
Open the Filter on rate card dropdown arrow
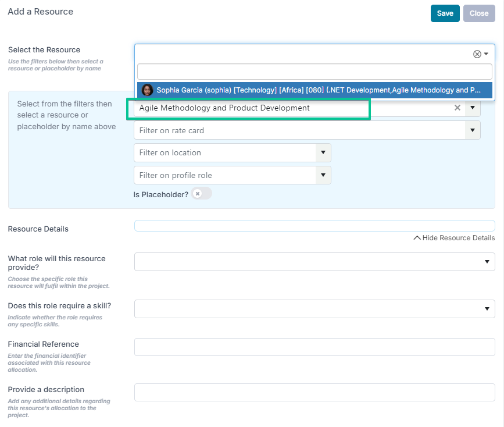point(473,130)
